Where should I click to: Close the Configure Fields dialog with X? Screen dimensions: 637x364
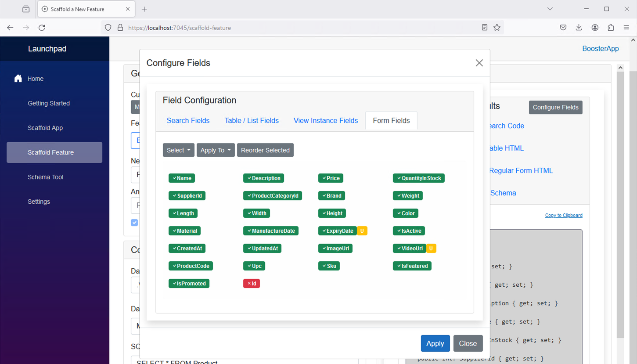tap(479, 63)
